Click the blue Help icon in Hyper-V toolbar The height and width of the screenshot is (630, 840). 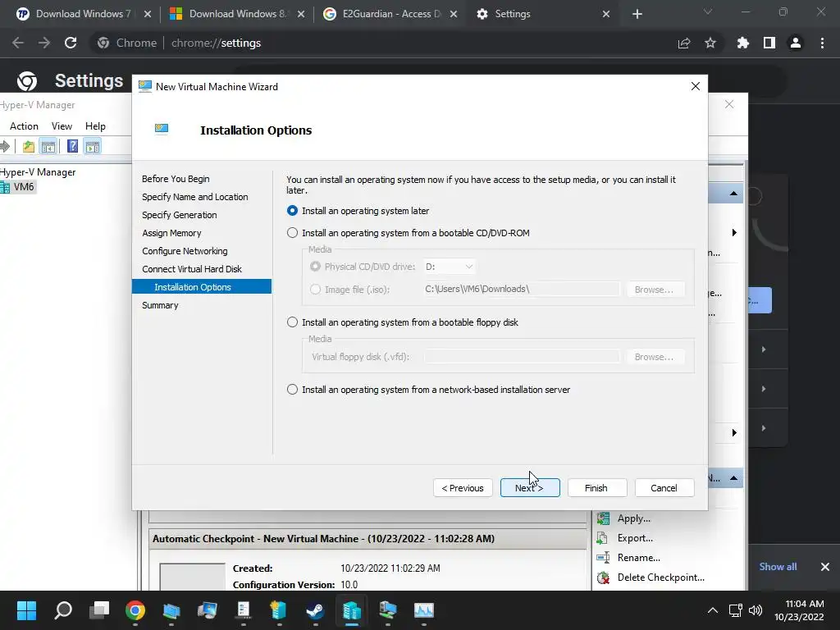(x=72, y=146)
